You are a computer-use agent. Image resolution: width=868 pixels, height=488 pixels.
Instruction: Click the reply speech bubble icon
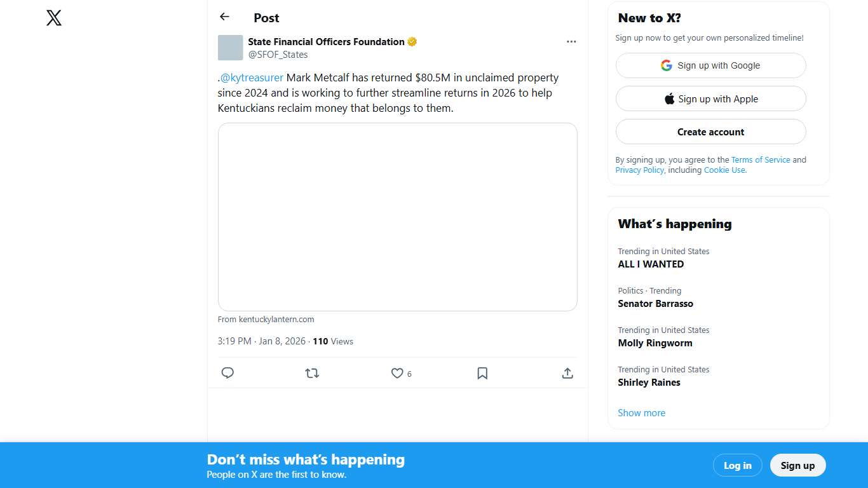point(227,373)
